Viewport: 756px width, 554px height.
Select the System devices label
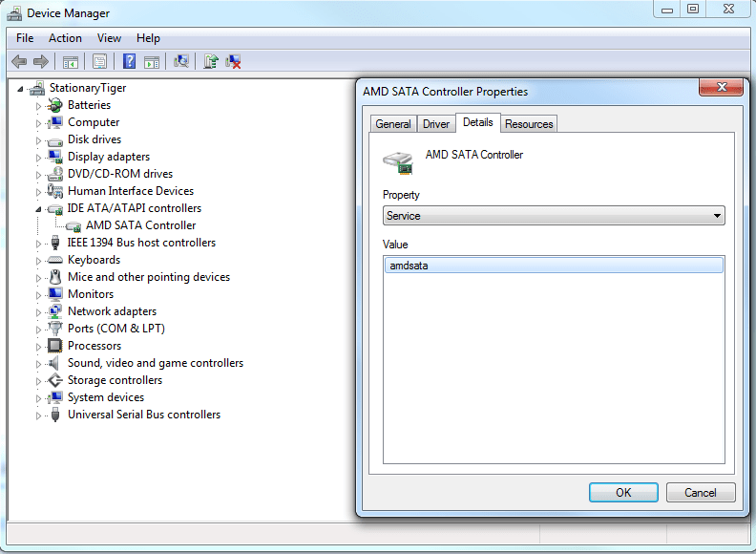tap(106, 397)
